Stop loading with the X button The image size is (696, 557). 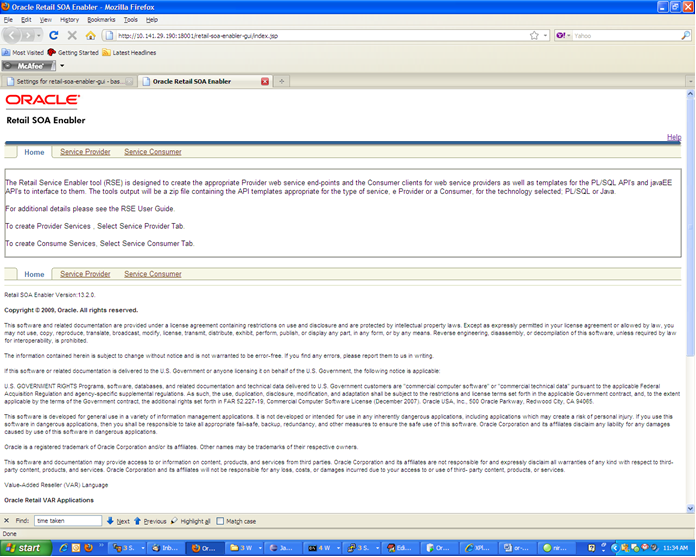pyautogui.click(x=72, y=36)
